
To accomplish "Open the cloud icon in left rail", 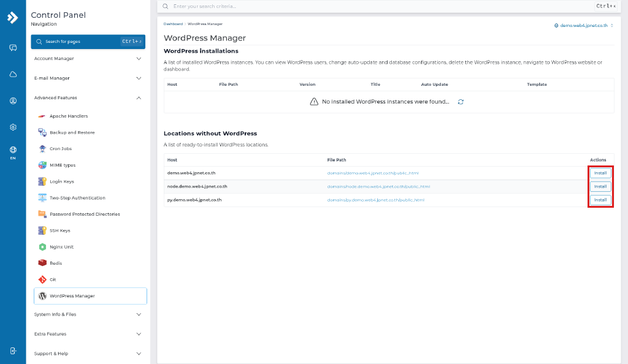I will click(x=13, y=74).
